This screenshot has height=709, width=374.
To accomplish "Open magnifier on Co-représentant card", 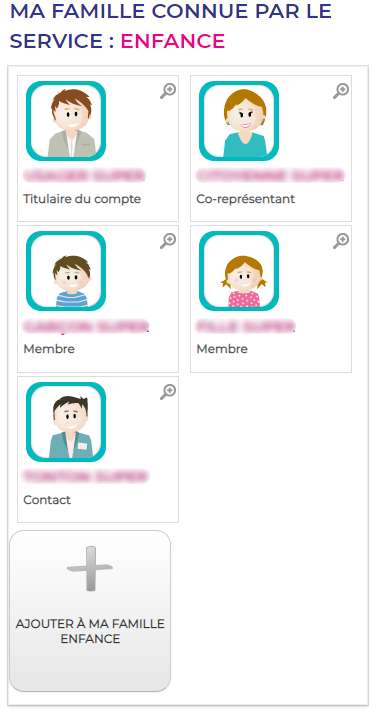I will point(341,90).
